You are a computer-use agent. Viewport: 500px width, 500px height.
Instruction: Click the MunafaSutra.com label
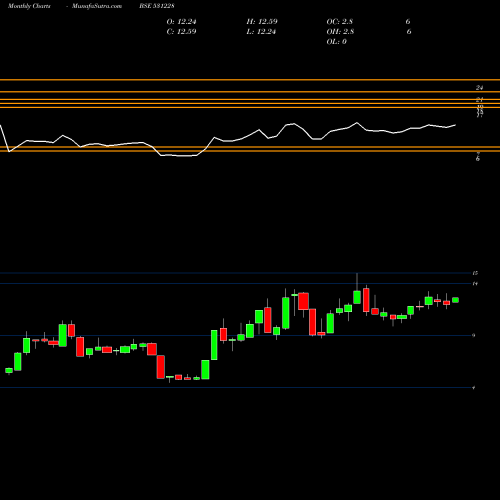point(97,6)
